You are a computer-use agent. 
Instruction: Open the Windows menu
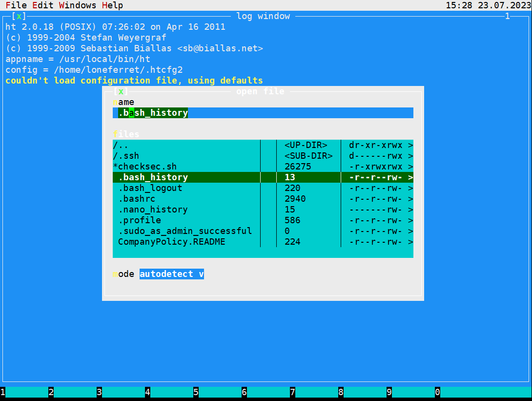(77, 5)
